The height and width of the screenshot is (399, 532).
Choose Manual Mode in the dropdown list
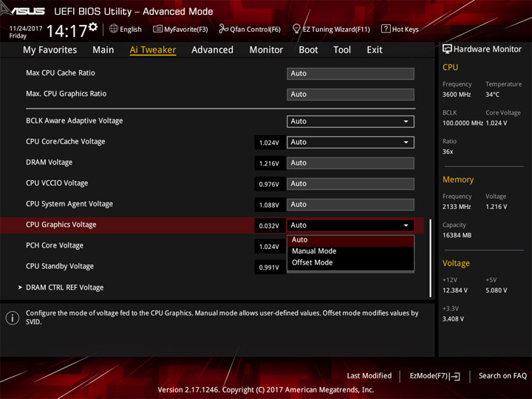coord(350,251)
